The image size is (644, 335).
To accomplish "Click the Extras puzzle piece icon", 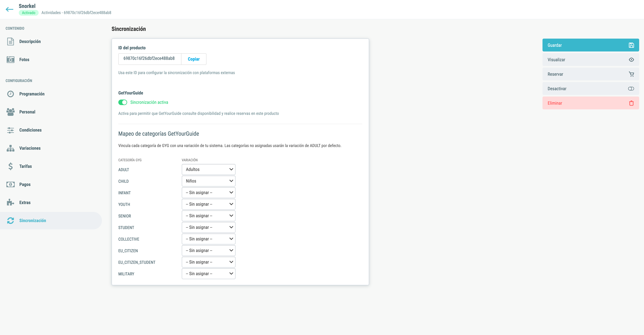I will (x=11, y=203).
